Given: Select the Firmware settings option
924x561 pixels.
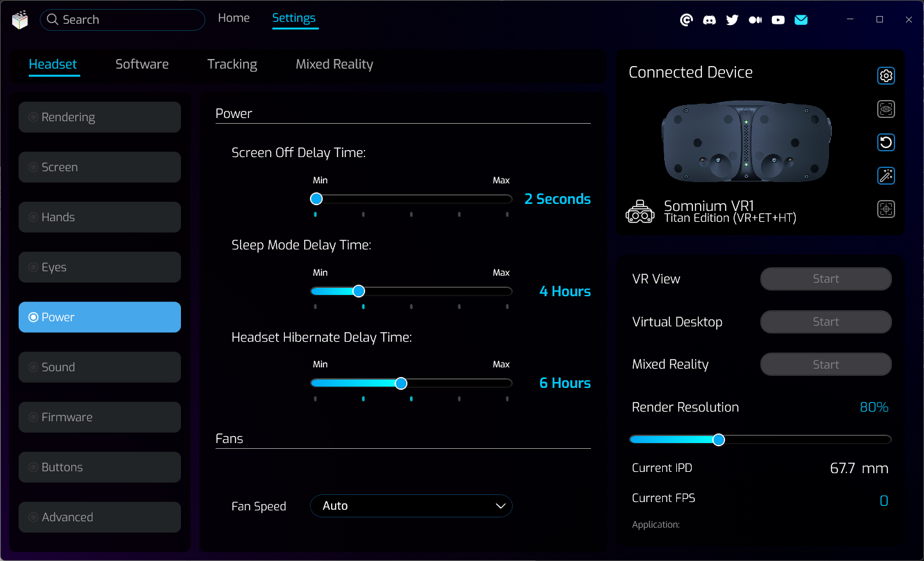Looking at the screenshot, I should [x=99, y=417].
